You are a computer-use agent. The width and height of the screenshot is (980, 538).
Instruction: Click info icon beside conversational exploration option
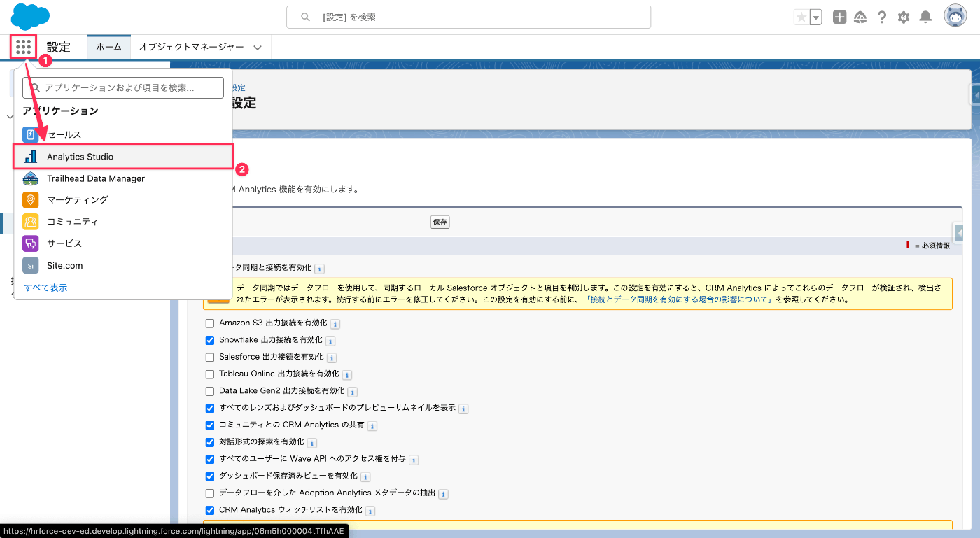coord(312,443)
